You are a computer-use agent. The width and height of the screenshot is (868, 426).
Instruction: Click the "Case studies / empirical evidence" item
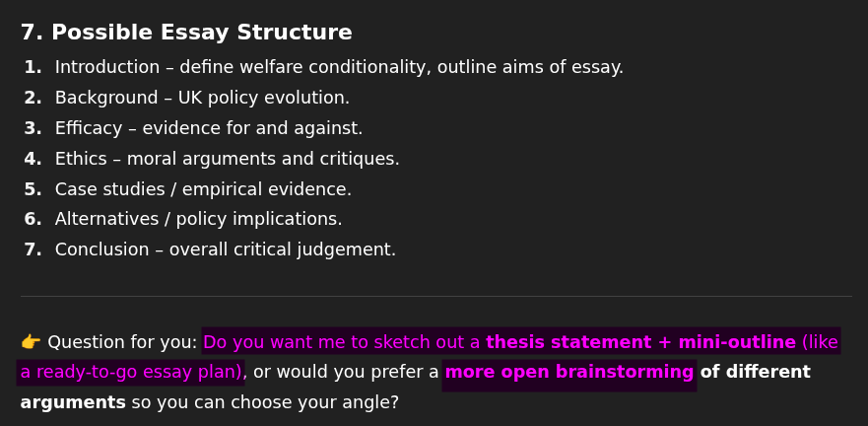tap(203, 190)
